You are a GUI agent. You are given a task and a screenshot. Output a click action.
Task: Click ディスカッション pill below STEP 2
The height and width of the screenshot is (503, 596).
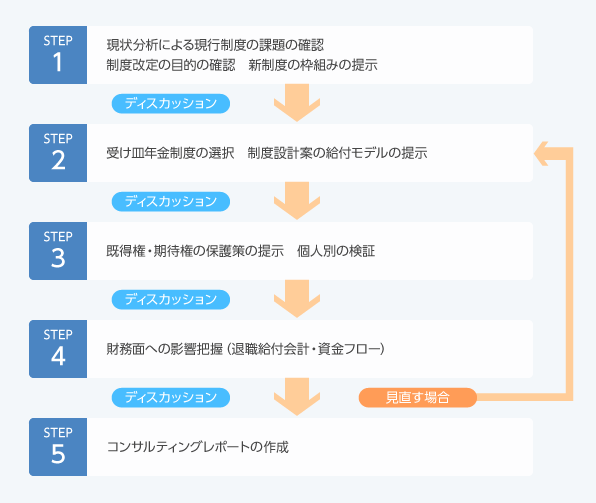point(171,202)
